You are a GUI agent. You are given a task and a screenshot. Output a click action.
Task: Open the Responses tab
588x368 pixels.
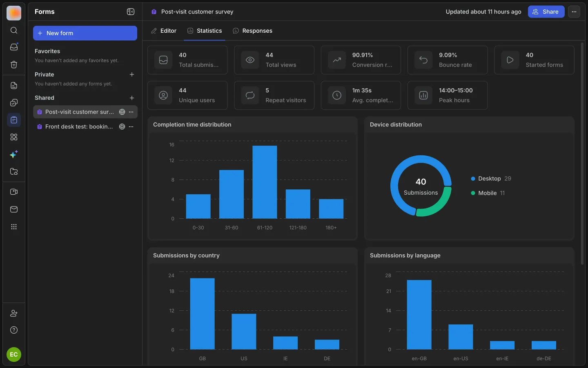252,31
